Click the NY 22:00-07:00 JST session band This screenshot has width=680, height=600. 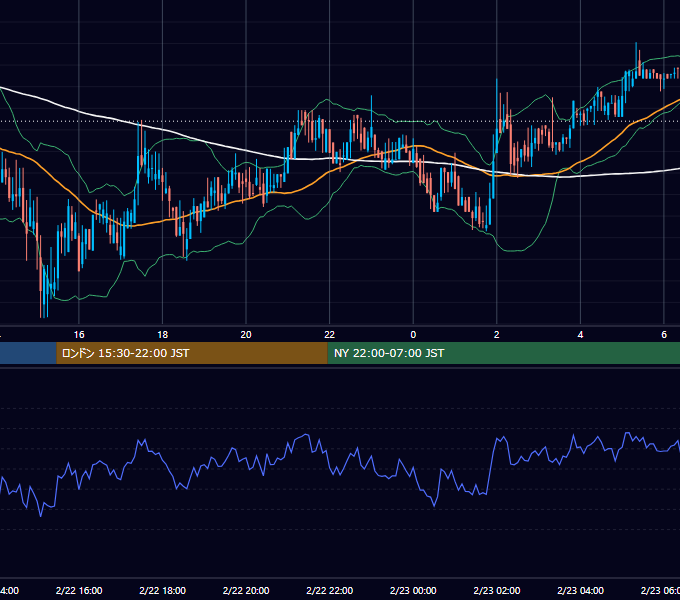click(x=503, y=353)
